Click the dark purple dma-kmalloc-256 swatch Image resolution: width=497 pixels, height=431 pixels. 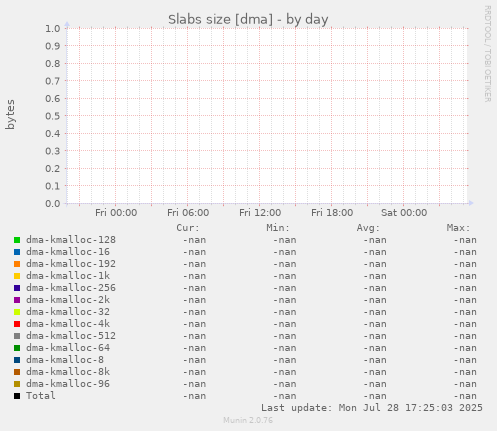[17, 288]
